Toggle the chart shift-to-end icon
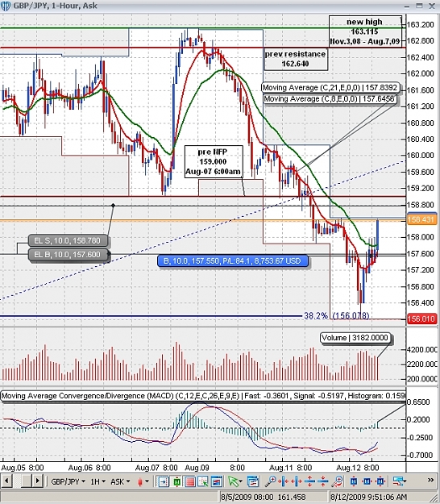Image resolution: width=440 pixels, height=504 pixels. coord(164,481)
